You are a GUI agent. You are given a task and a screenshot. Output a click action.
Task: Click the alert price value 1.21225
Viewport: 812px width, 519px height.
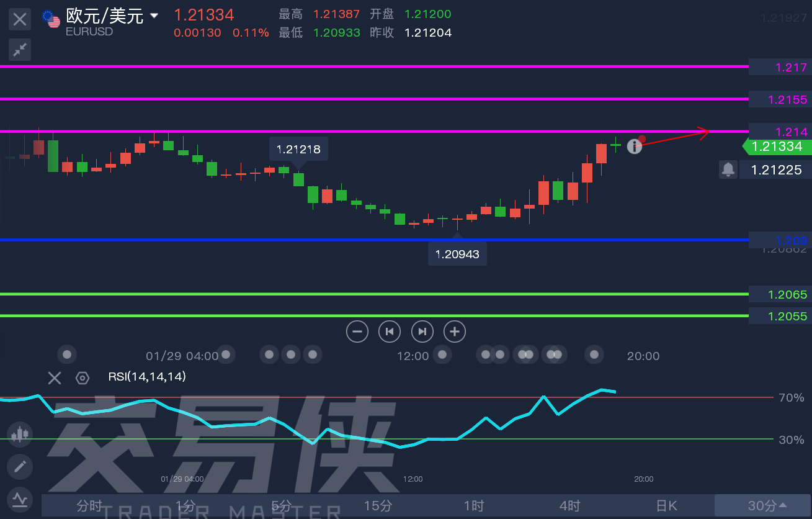point(776,169)
